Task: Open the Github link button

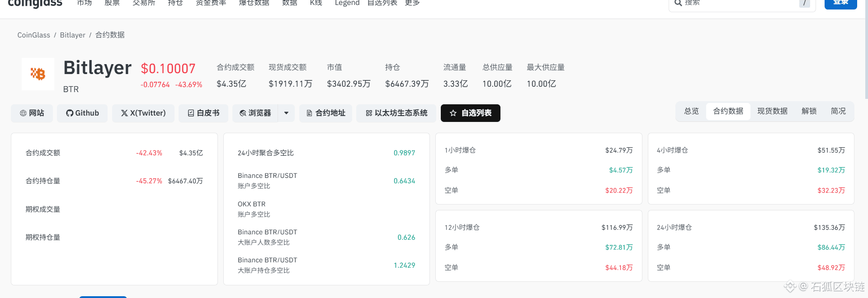Action: point(82,113)
